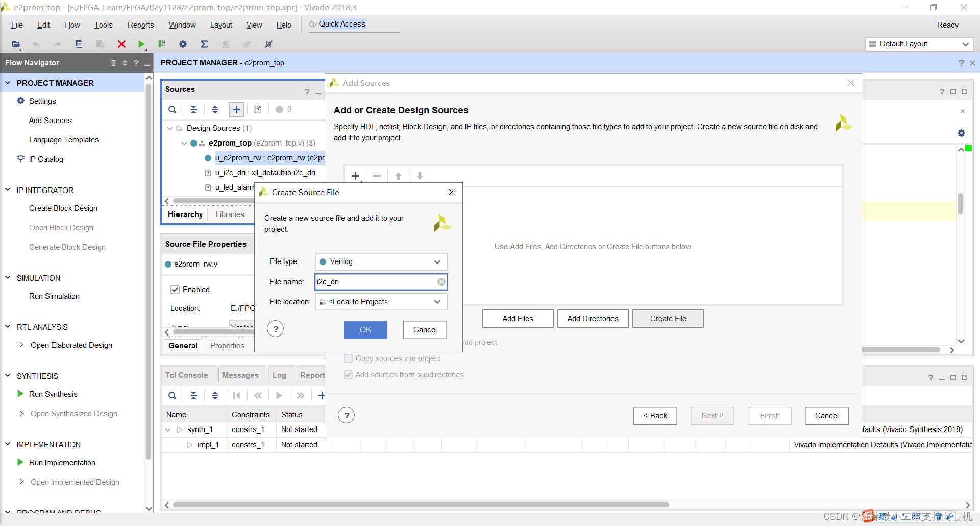Open the File menu
Image resolution: width=980 pixels, height=526 pixels.
[17, 25]
